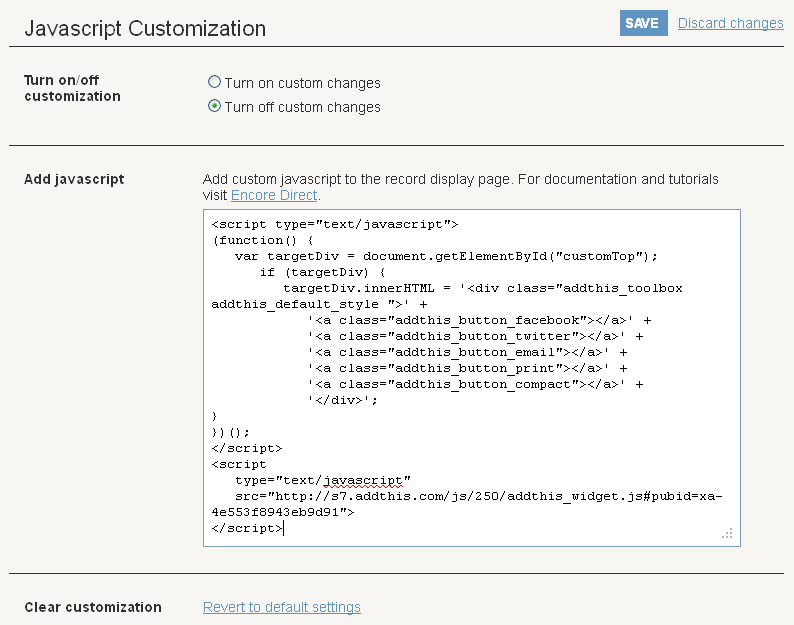
Task: Click the addthis_button_print code line
Action: (467, 368)
